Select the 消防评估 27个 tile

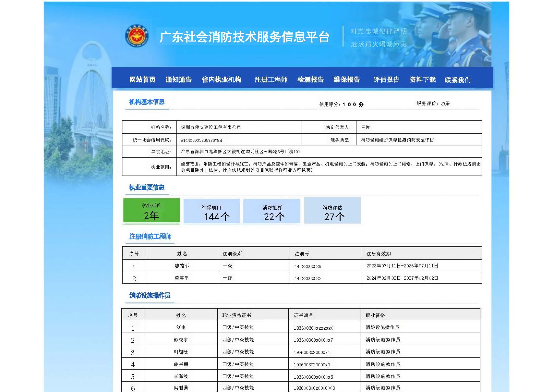(x=332, y=211)
